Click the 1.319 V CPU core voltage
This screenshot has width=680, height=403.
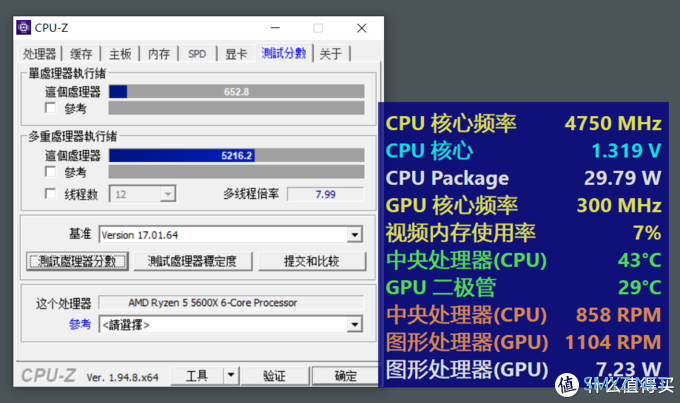pyautogui.click(x=626, y=151)
